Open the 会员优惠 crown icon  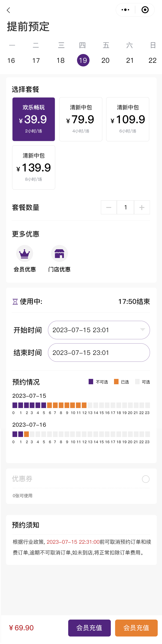[25, 254]
